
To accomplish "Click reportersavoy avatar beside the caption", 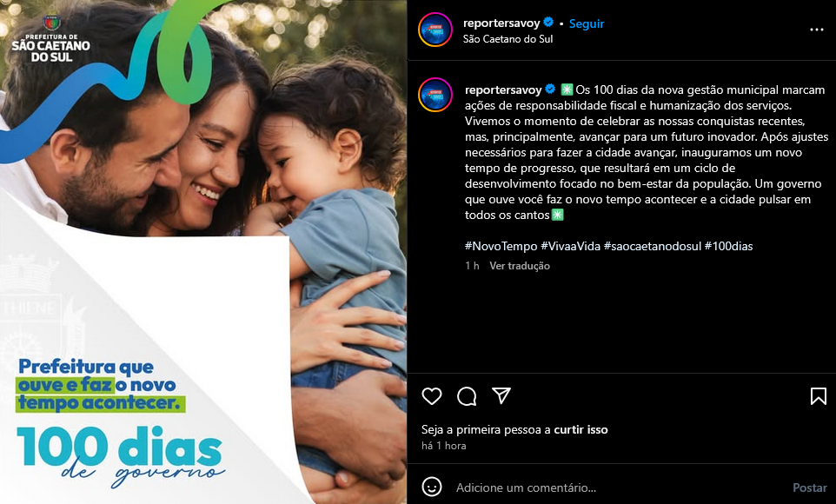I will [435, 95].
